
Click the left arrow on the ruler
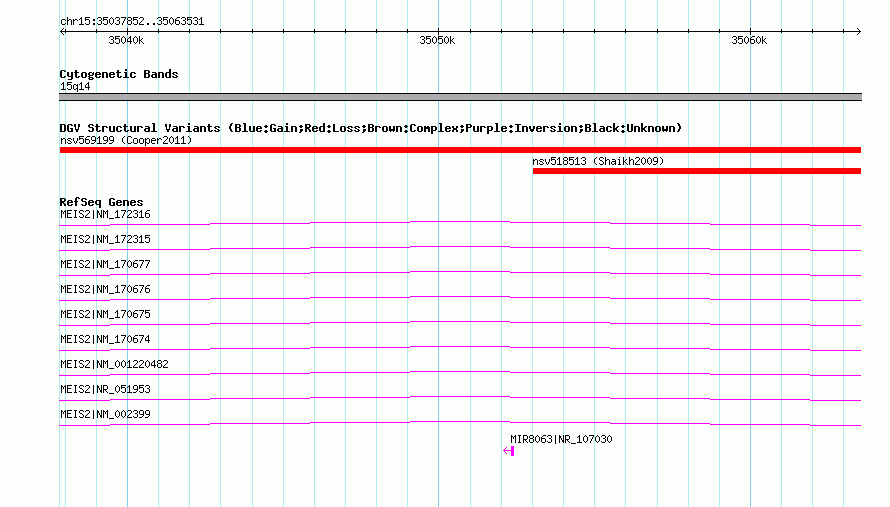coord(62,31)
